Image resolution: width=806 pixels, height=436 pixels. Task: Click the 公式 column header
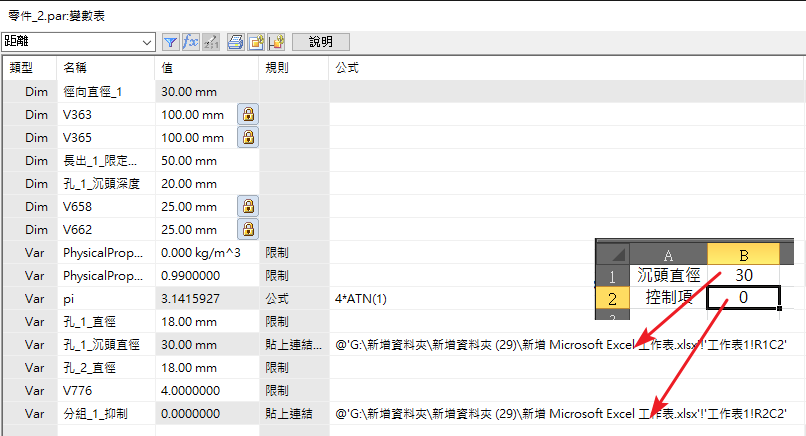[566, 68]
